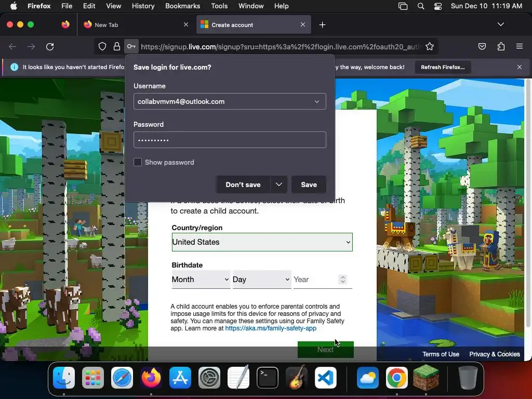Click the Refresh Firefox… button
The width and height of the screenshot is (532, 399).
pos(443,67)
